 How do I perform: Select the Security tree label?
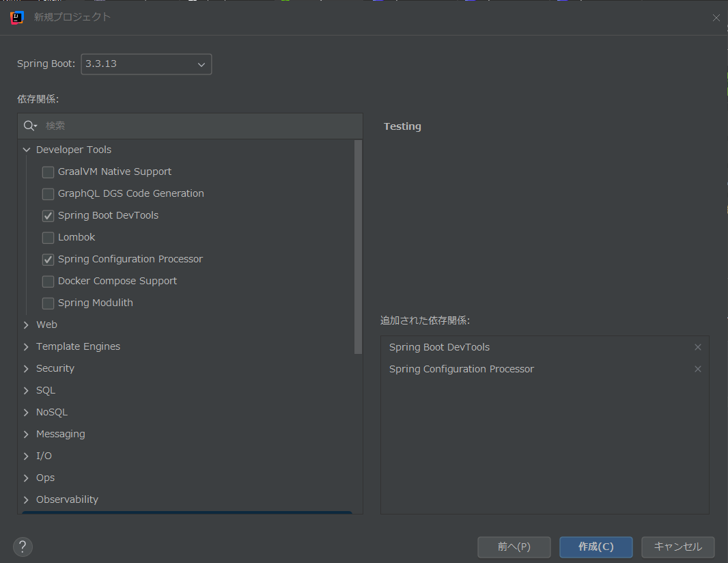(55, 368)
